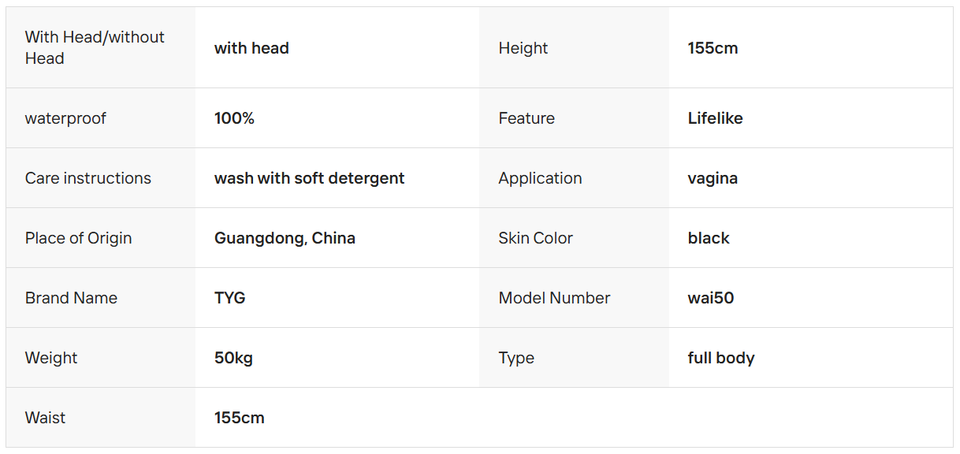Select the "100%" waterproof value
960x454 pixels.
pos(234,118)
